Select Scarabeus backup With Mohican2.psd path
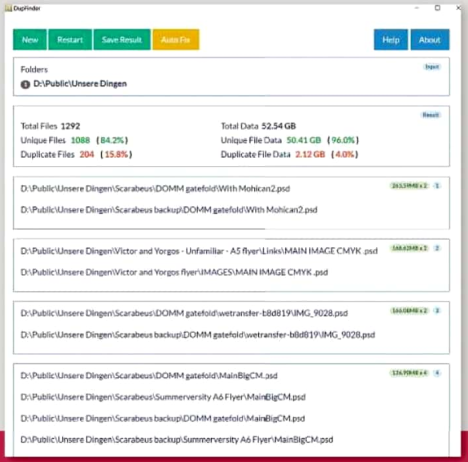468x462 pixels. tap(169, 210)
